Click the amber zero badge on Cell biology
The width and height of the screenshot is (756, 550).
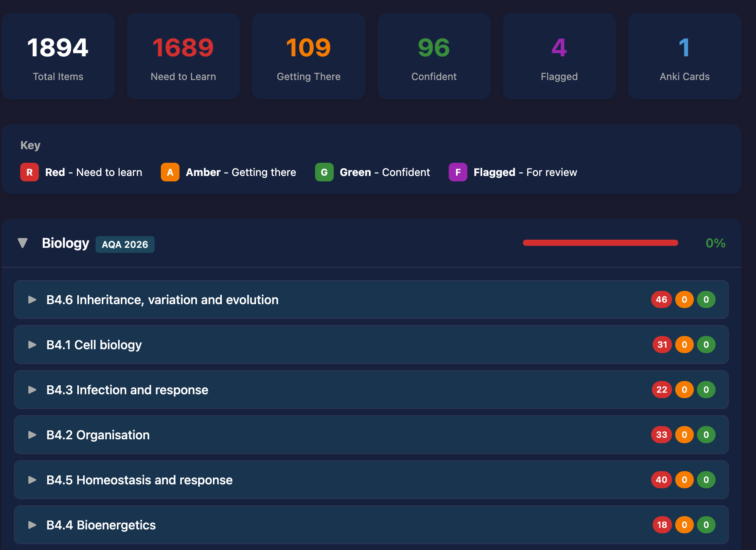[685, 345]
